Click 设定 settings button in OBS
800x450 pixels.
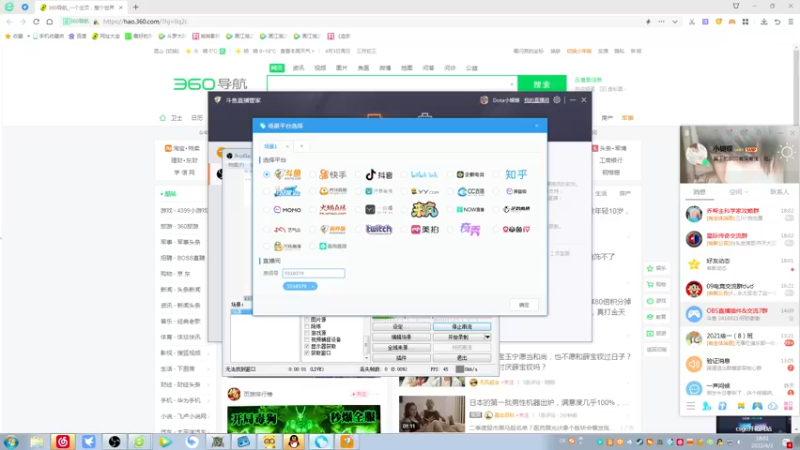point(401,327)
